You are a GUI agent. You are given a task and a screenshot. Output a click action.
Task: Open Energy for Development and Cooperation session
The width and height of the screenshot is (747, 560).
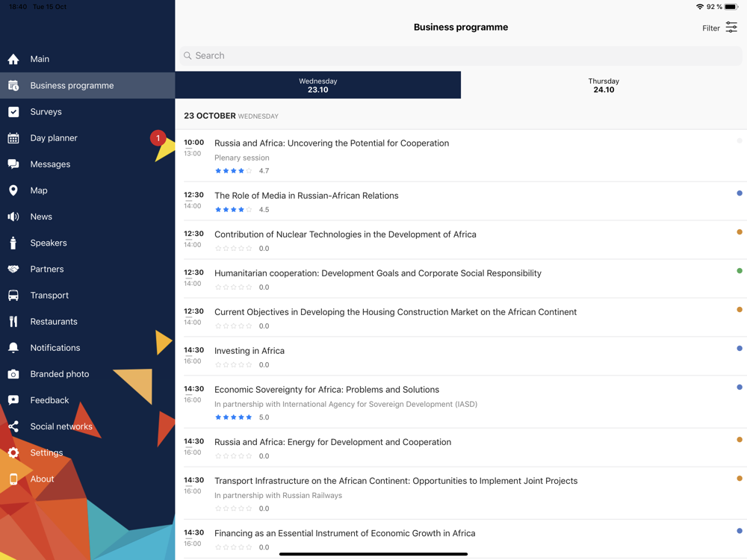[x=461, y=447]
